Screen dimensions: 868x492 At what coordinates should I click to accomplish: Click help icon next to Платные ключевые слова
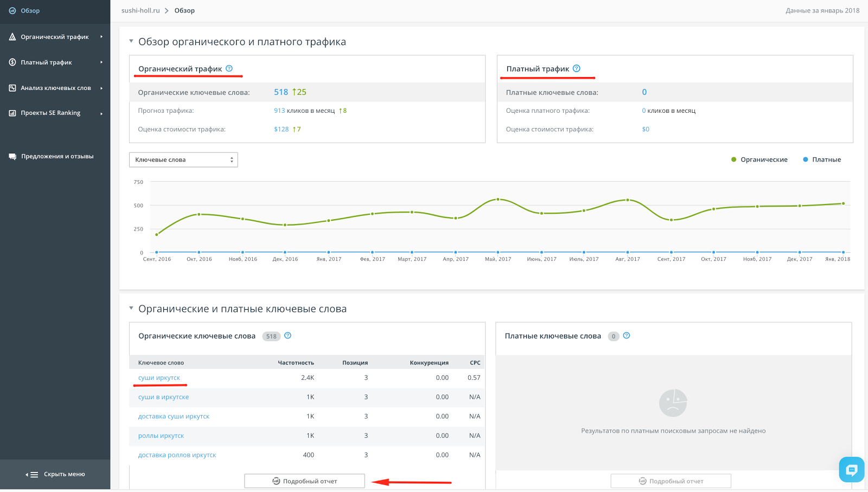(x=627, y=336)
